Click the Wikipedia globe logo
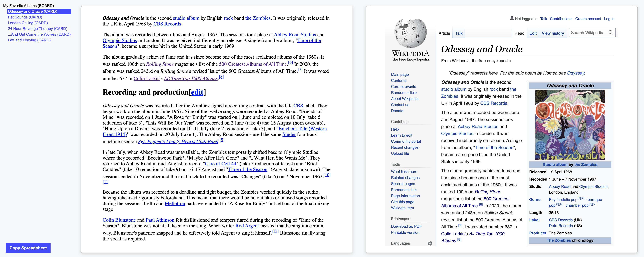644x257 pixels. coord(410,33)
